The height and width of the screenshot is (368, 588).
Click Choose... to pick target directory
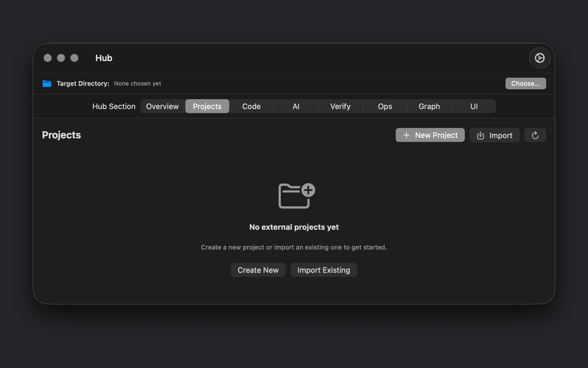pos(526,83)
